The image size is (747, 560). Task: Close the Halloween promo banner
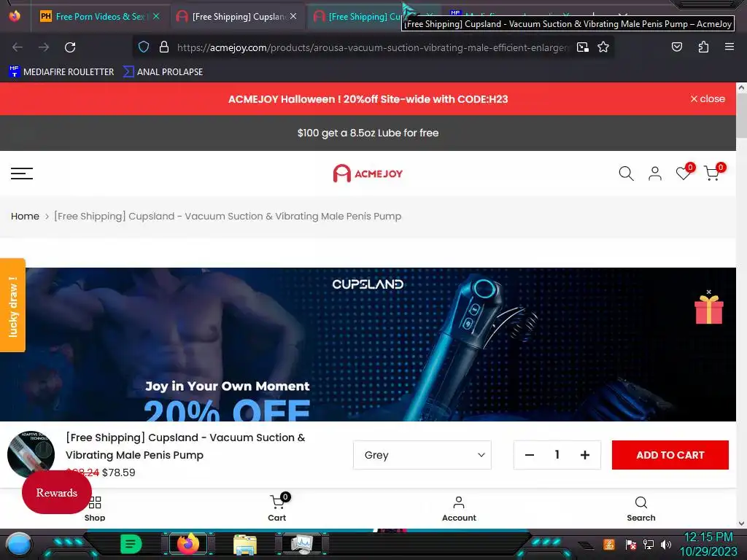pos(708,98)
